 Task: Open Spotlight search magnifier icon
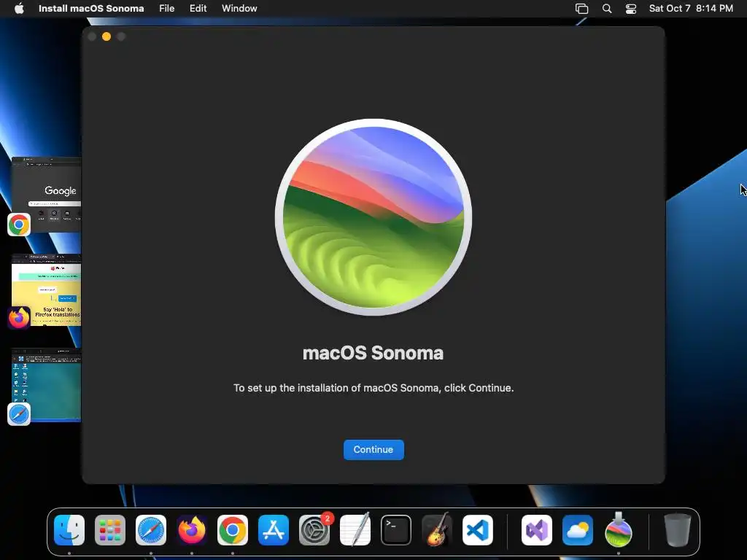pyautogui.click(x=607, y=9)
